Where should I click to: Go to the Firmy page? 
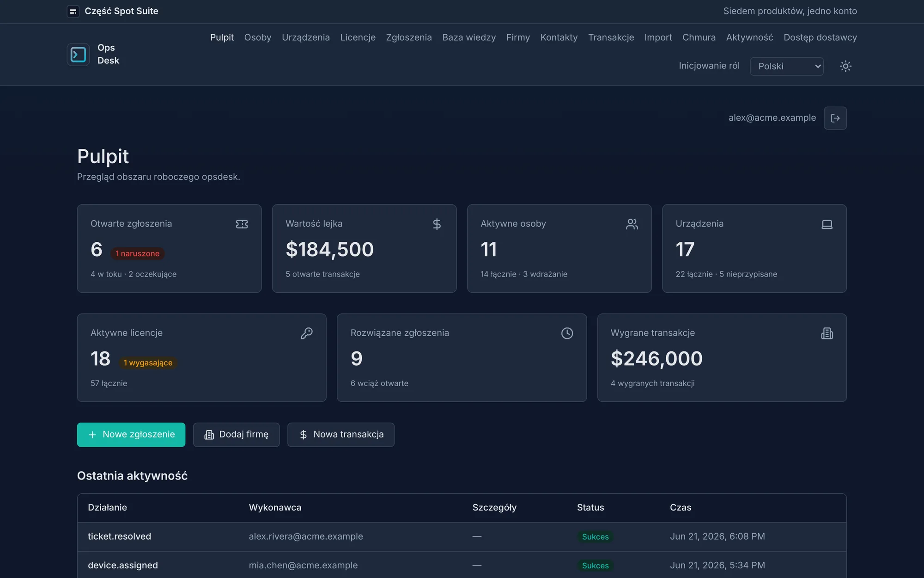(518, 37)
